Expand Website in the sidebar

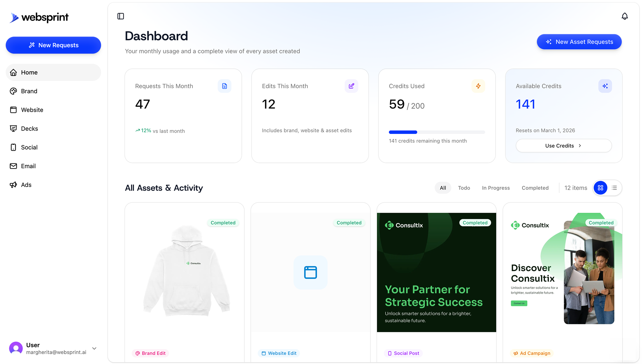(32, 110)
